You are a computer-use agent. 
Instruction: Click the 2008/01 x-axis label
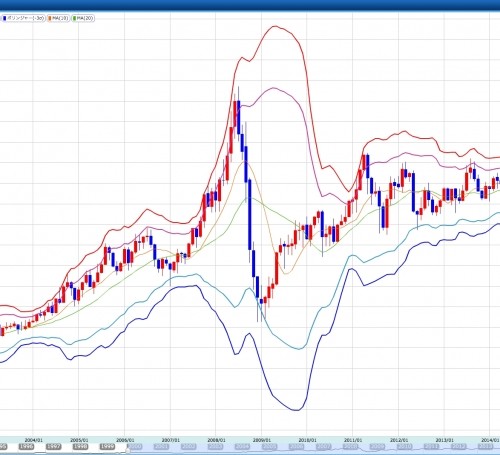coord(216,440)
